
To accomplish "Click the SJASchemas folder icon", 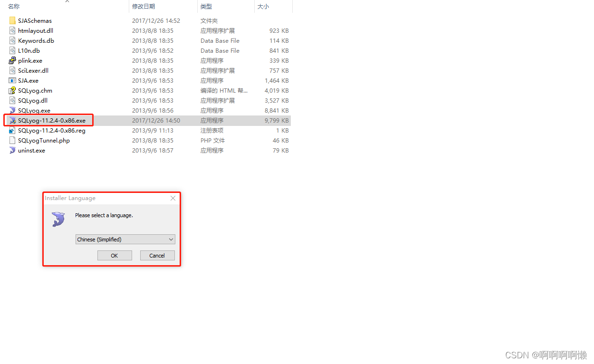I will tap(12, 20).
